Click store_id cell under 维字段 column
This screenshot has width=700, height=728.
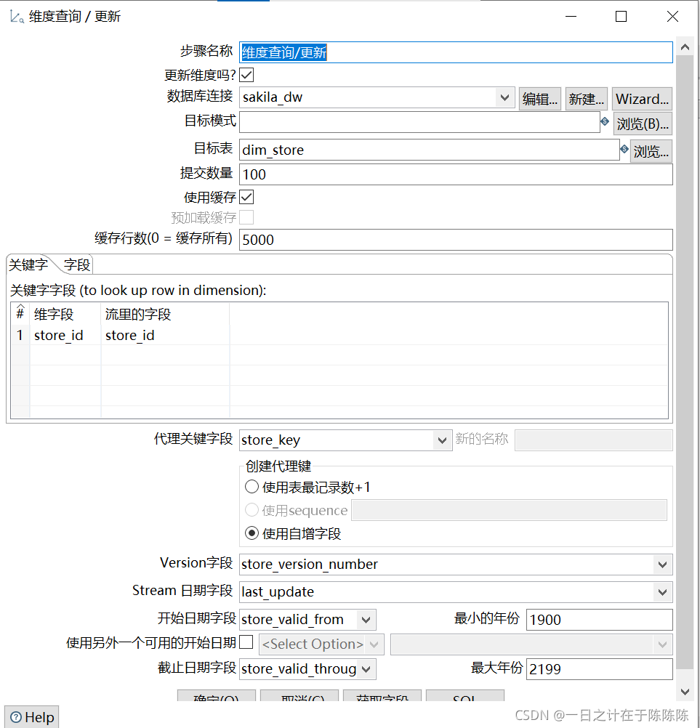pyautogui.click(x=65, y=335)
